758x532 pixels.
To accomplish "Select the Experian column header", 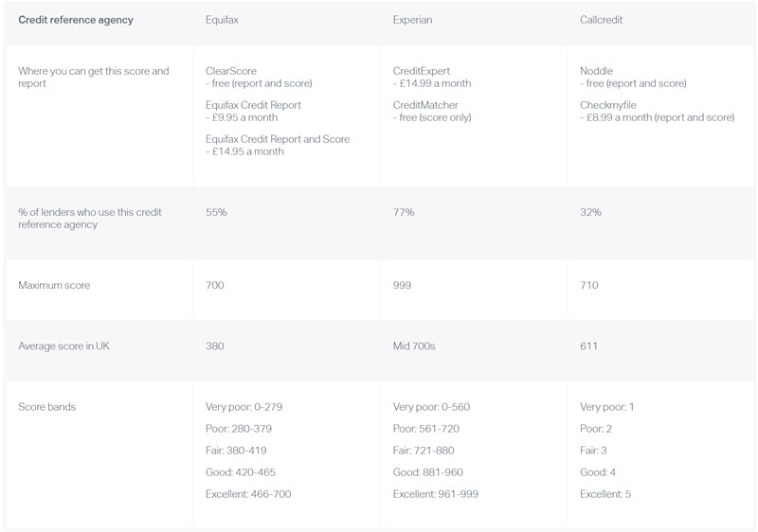I will point(412,20).
